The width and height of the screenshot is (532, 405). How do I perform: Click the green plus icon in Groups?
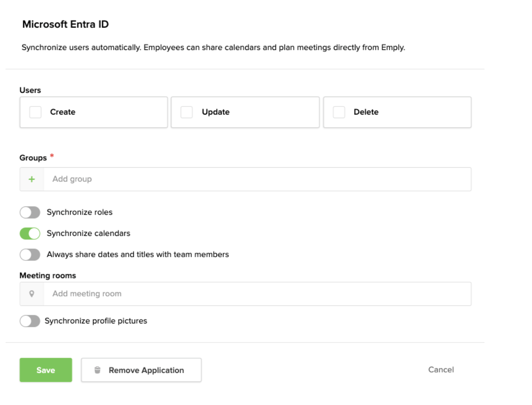click(x=32, y=179)
